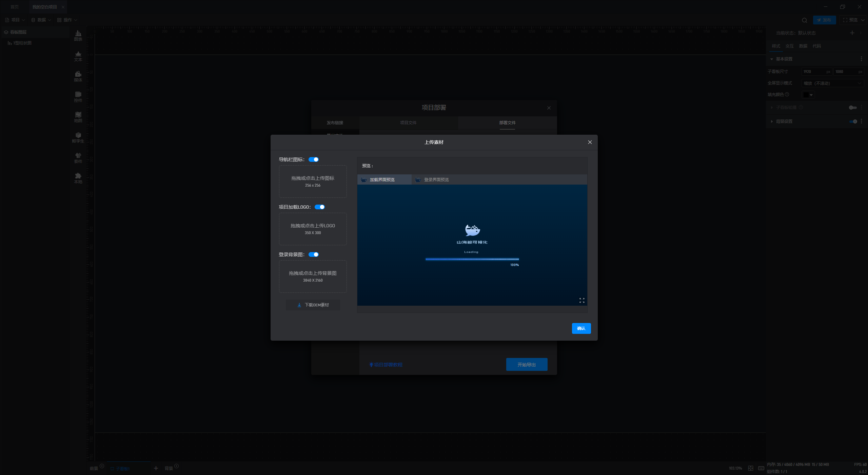This screenshot has width=868, height=475.
Task: Click the 控件 controls components icon
Action: click(x=78, y=97)
